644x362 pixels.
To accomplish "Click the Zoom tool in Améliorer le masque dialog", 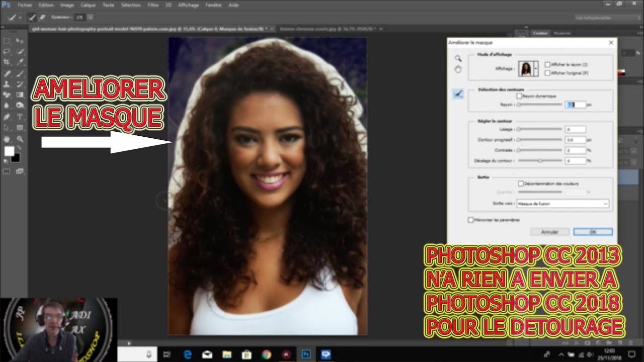I will [458, 58].
